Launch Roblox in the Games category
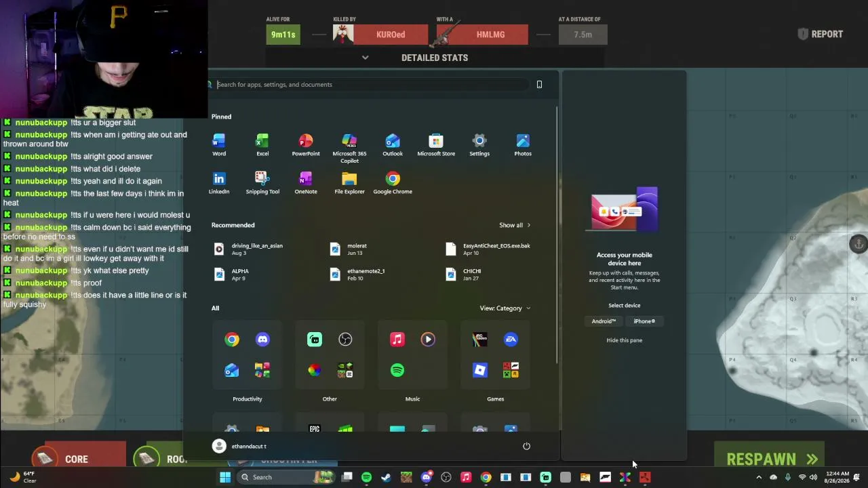Screen dimensions: 868x488 [480, 370]
